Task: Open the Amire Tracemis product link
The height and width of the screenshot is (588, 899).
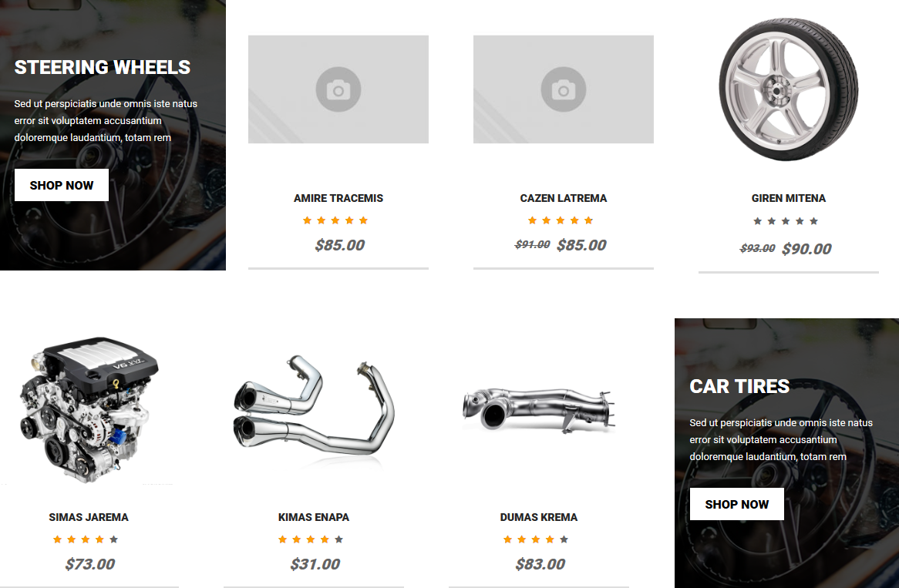Action: click(x=338, y=198)
